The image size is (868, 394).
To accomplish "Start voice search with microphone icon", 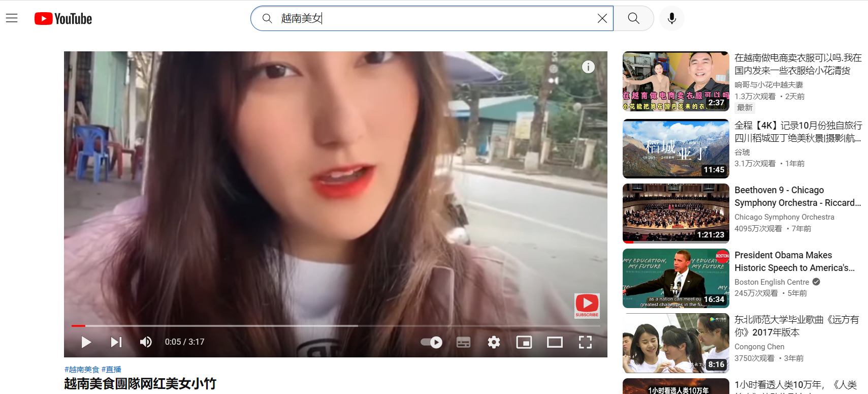I will coord(671,18).
